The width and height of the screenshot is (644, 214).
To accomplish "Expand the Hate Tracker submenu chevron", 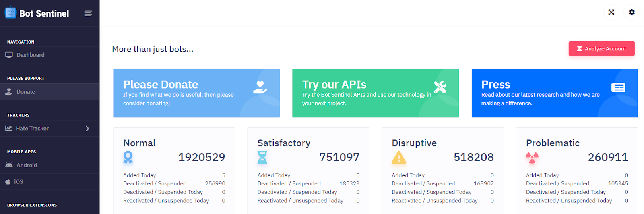I will pyautogui.click(x=87, y=129).
